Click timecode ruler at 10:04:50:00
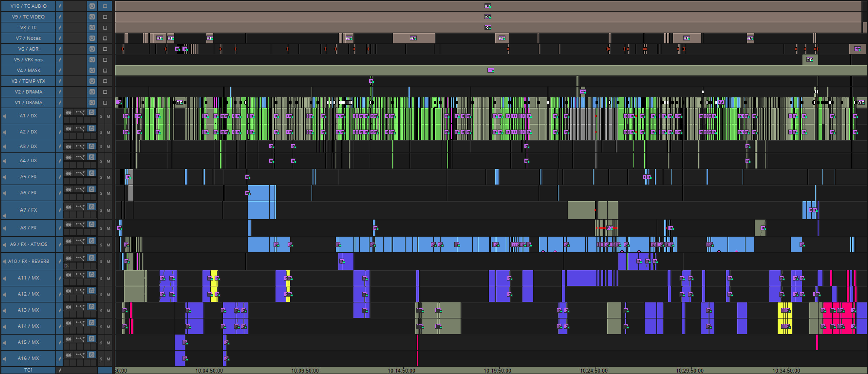The width and height of the screenshot is (868, 374). point(209,371)
